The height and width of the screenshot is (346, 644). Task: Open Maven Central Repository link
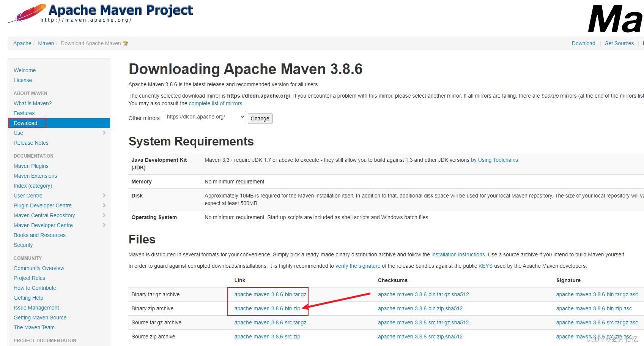point(44,215)
